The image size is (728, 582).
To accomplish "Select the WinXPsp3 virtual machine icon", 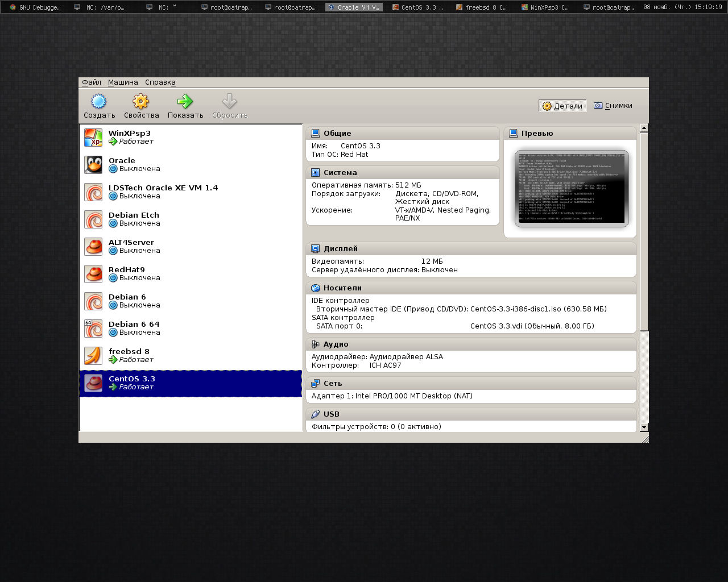I will pyautogui.click(x=93, y=138).
